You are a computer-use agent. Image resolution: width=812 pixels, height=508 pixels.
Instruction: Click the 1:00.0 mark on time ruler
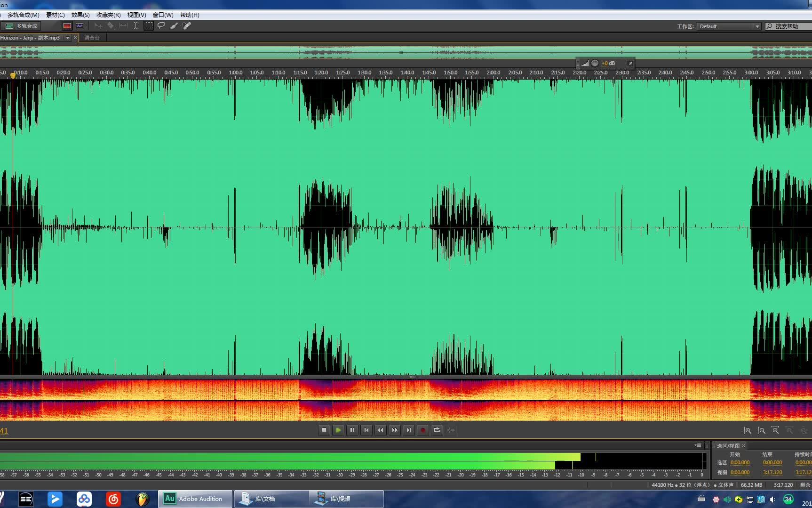click(236, 73)
